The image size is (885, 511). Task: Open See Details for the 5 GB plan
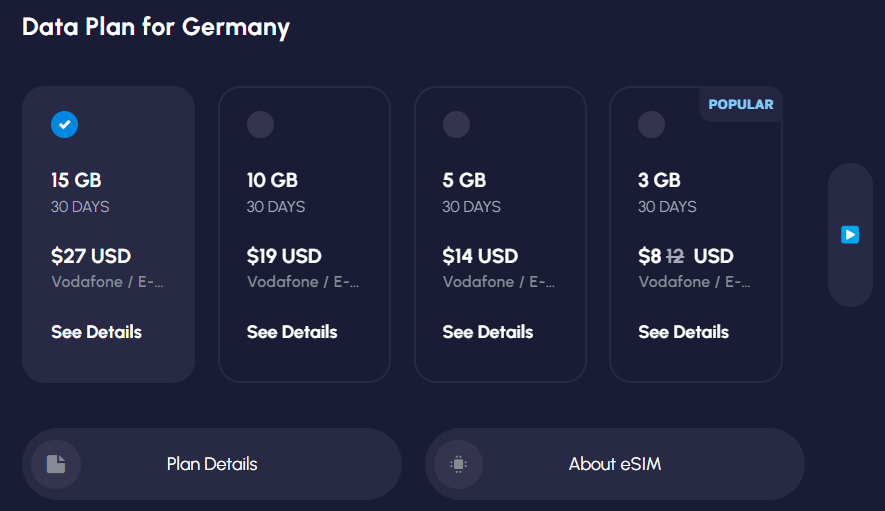pyautogui.click(x=488, y=332)
